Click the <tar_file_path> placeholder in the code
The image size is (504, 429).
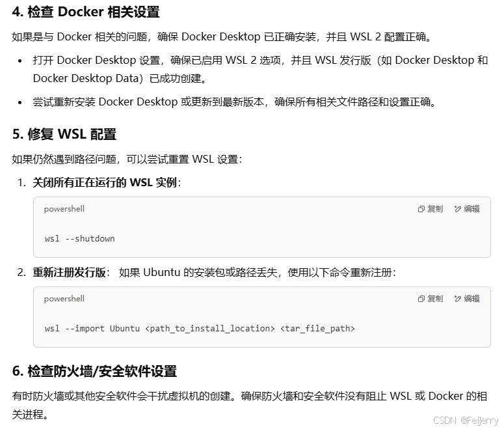click(317, 329)
